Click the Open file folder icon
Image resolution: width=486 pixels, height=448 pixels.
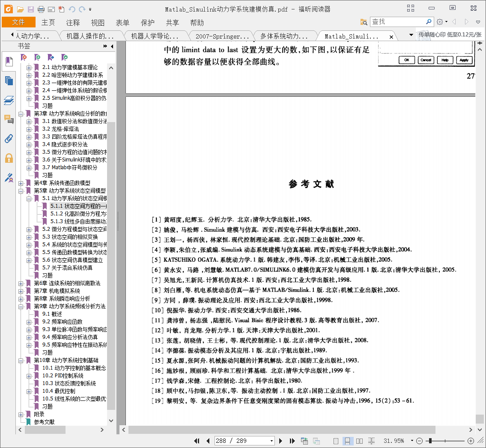[20, 9]
